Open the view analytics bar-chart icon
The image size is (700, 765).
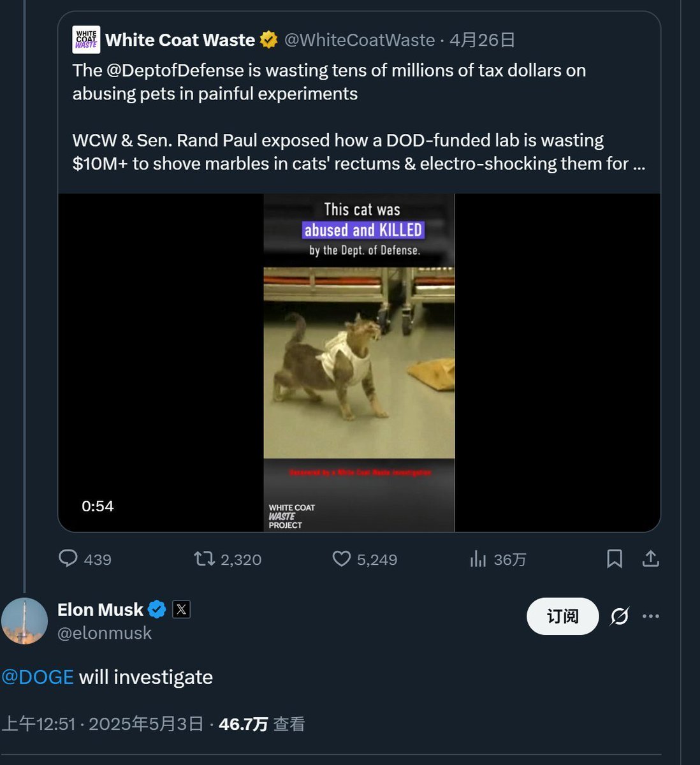click(x=478, y=559)
